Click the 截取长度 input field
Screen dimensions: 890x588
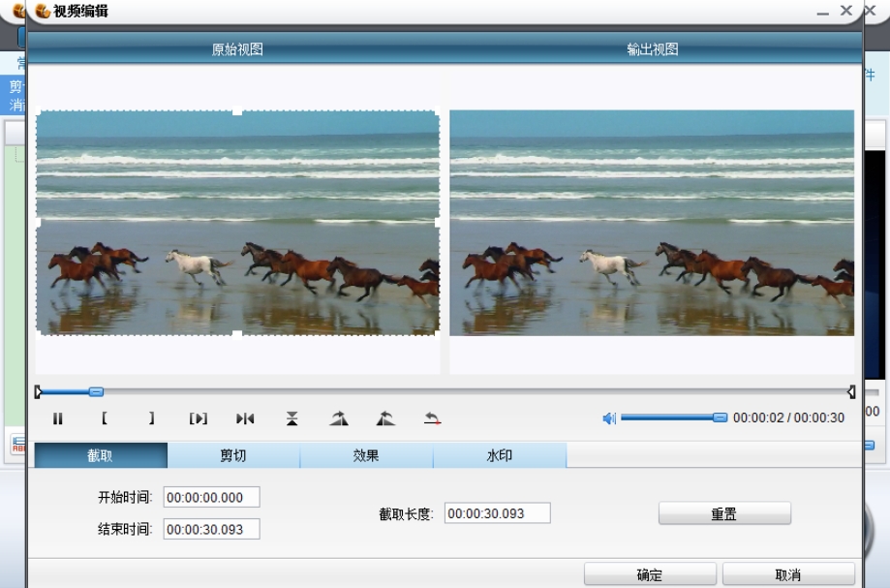(x=497, y=513)
